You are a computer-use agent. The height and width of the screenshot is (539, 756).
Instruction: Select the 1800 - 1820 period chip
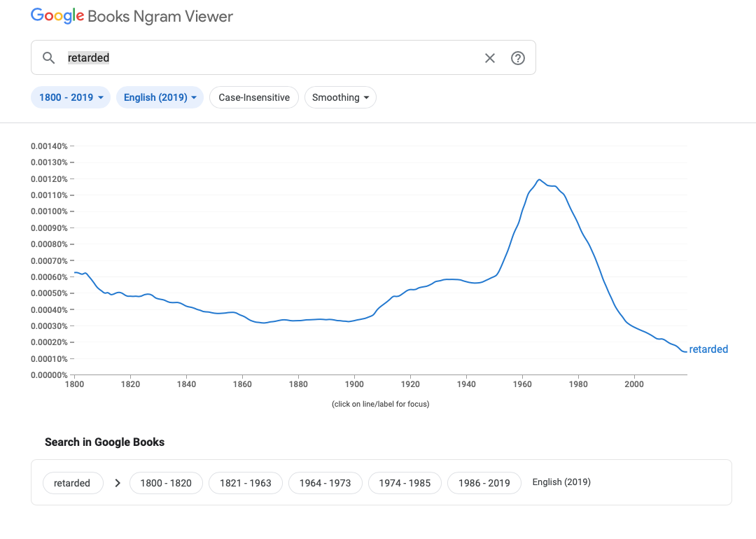click(166, 483)
